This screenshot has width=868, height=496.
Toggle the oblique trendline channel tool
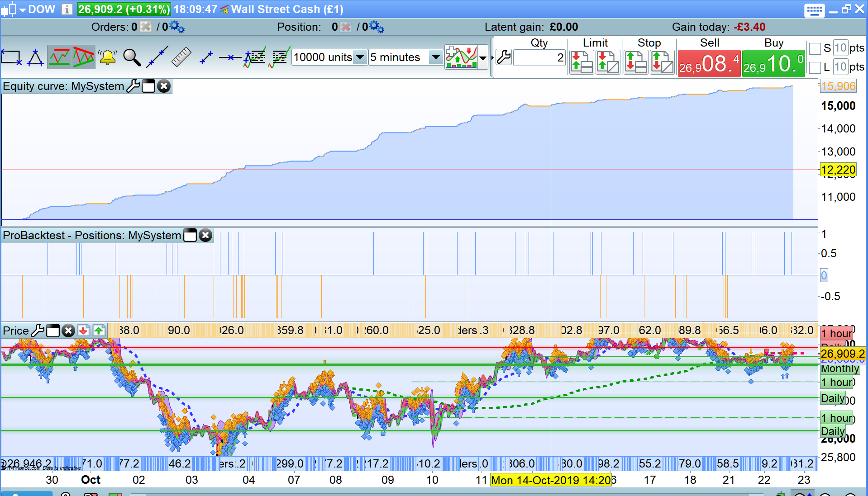tap(84, 57)
